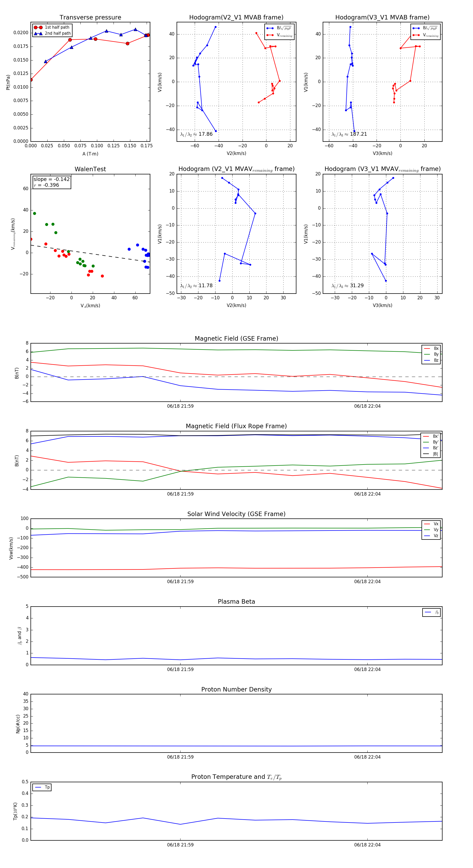Click 'Hodogram (V2_V1 MVAV remaining frame)' title
Screen dimensions: 473x868
[236, 169]
